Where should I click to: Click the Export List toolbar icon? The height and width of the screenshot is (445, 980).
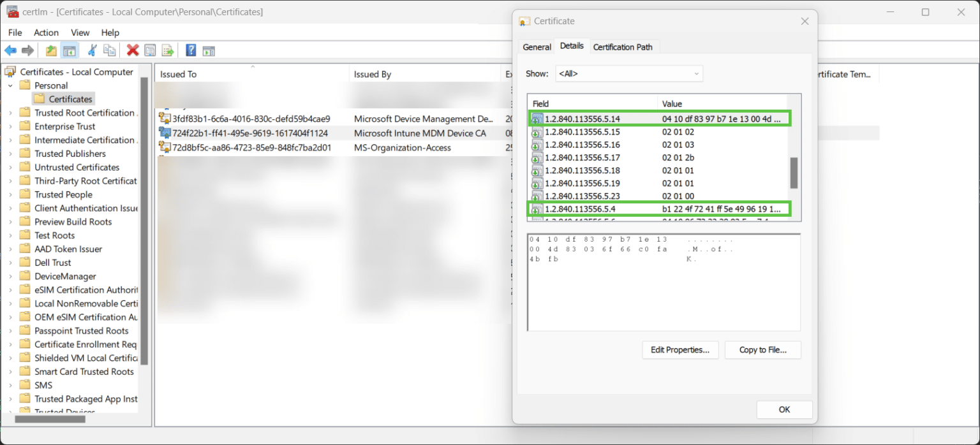tap(167, 50)
